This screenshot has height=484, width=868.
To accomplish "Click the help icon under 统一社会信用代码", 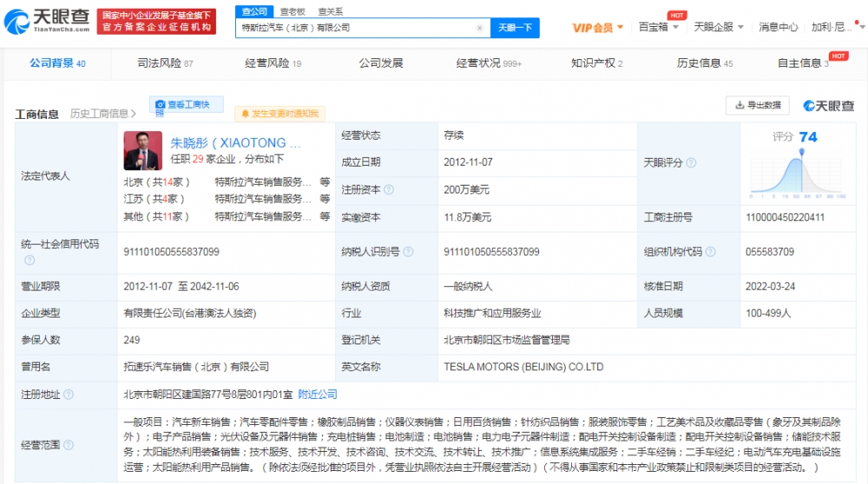I will [x=30, y=260].
